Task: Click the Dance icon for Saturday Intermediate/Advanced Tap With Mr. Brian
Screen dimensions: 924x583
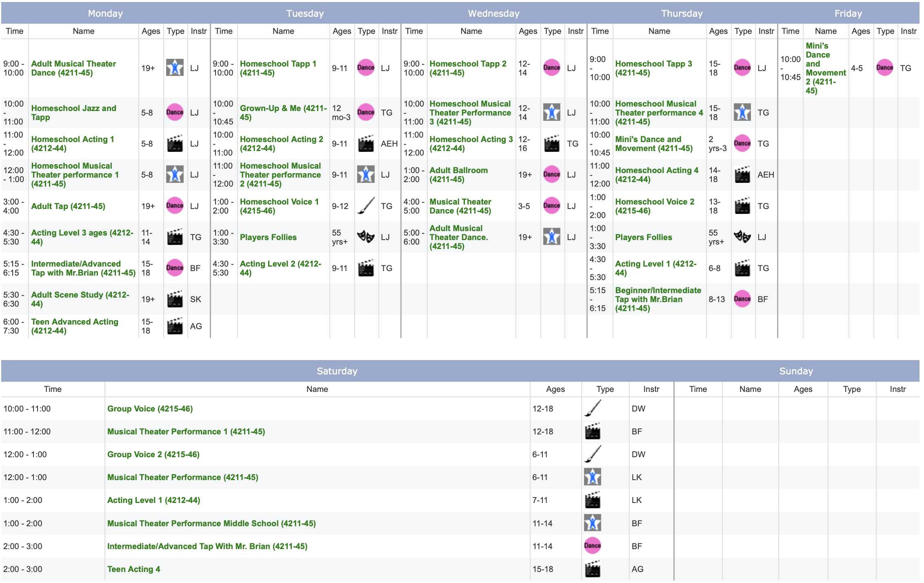Action: [x=593, y=546]
